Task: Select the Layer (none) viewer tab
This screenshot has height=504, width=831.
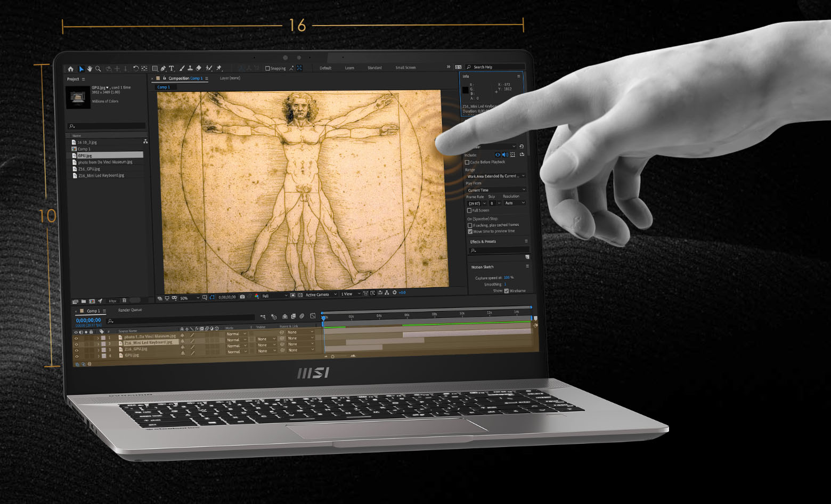Action: click(x=230, y=78)
